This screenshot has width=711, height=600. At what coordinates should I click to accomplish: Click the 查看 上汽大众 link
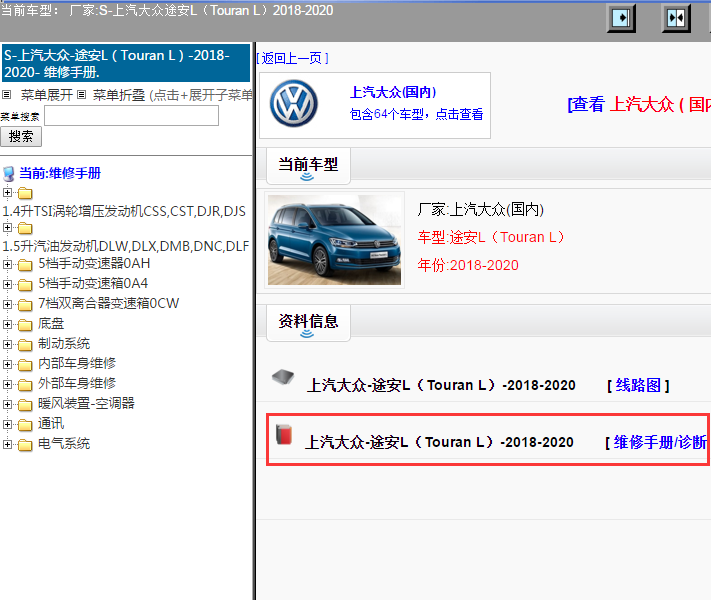pos(639,104)
